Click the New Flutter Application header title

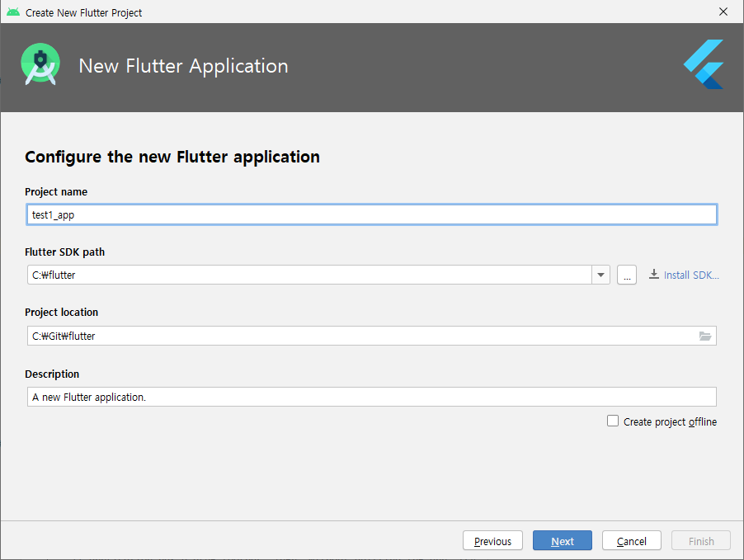point(183,65)
